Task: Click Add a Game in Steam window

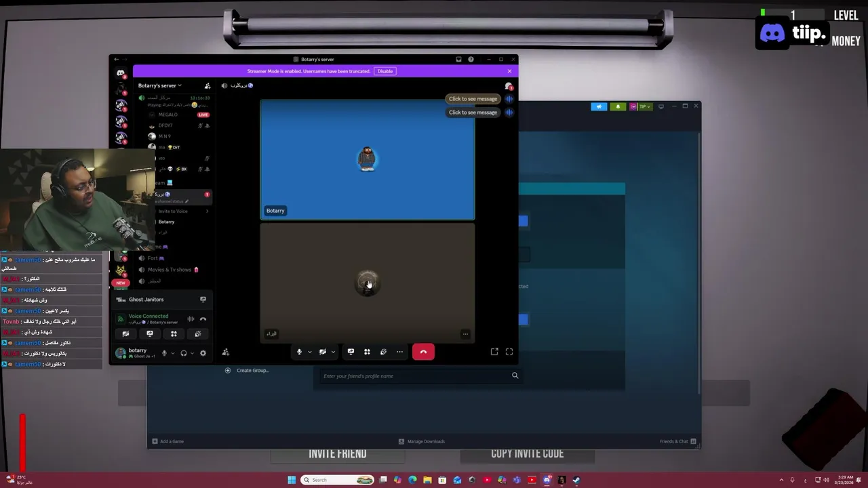Action: click(x=167, y=441)
